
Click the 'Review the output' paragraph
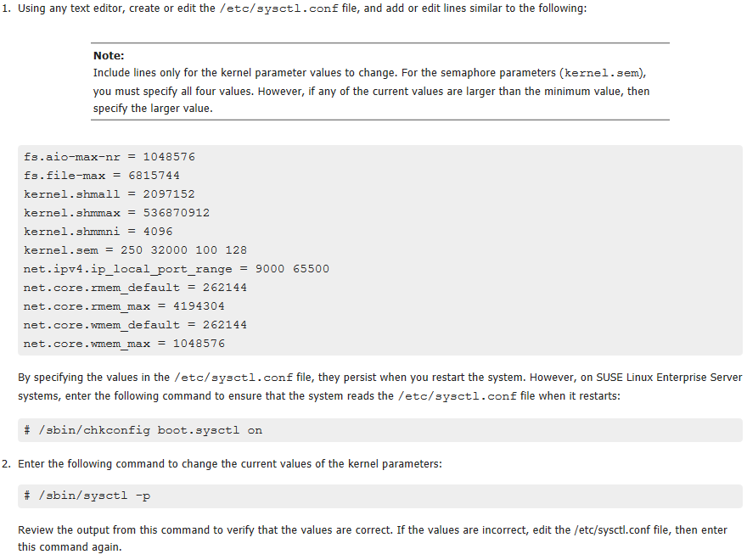point(373,539)
